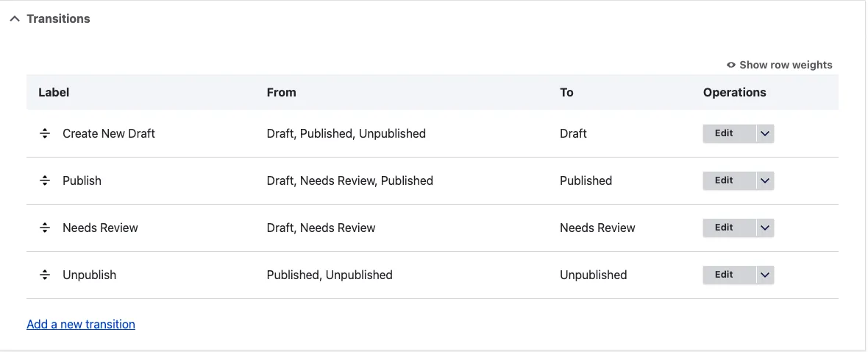868x352 pixels.
Task: Click the Transitions section heading
Action: point(58,19)
